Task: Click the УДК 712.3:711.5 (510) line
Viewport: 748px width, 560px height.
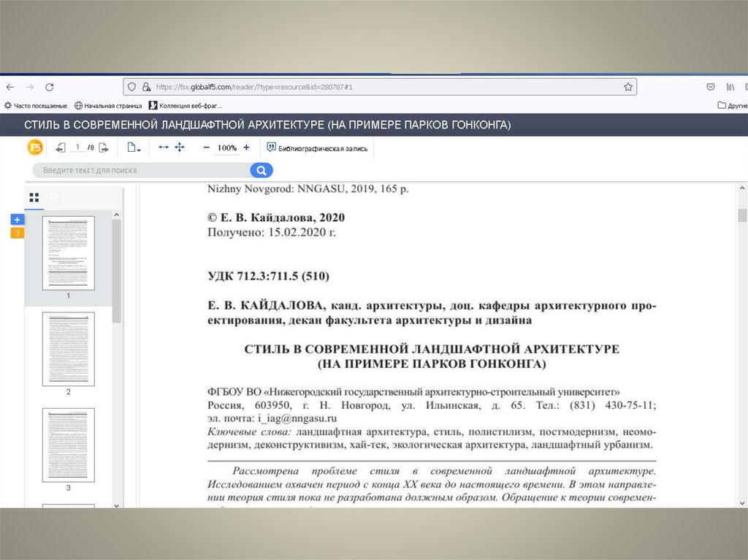Action: (269, 276)
